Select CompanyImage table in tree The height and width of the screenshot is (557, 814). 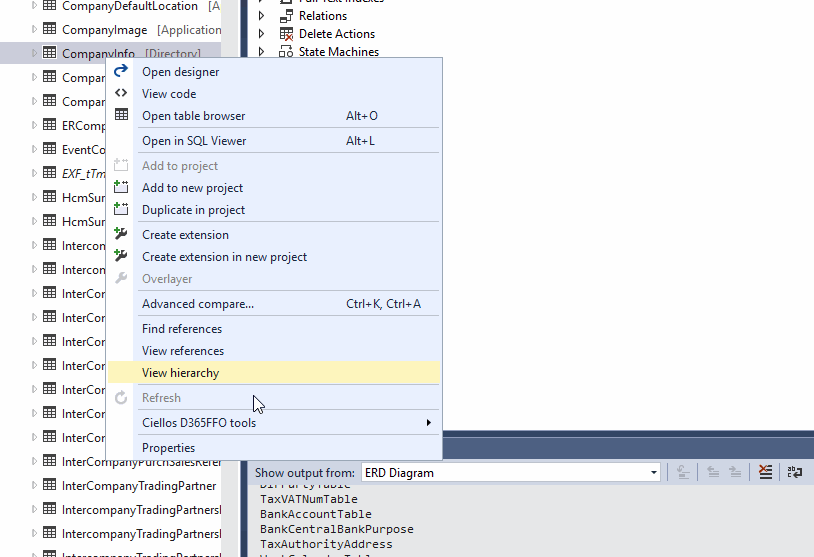[104, 30]
